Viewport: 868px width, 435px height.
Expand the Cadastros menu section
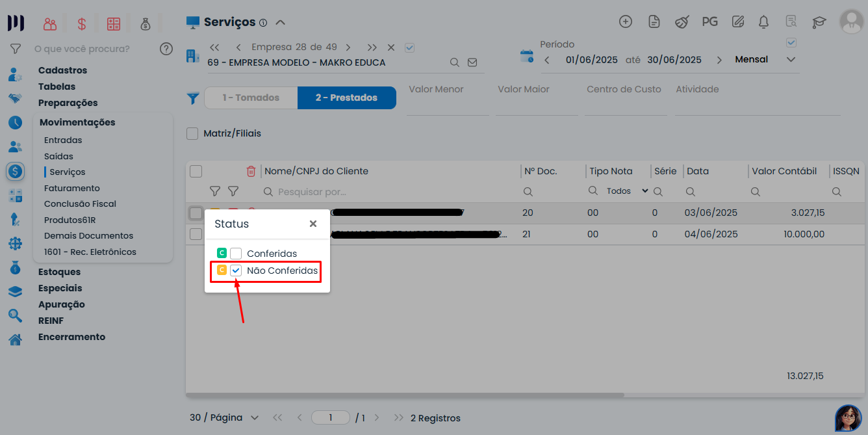[x=62, y=70]
